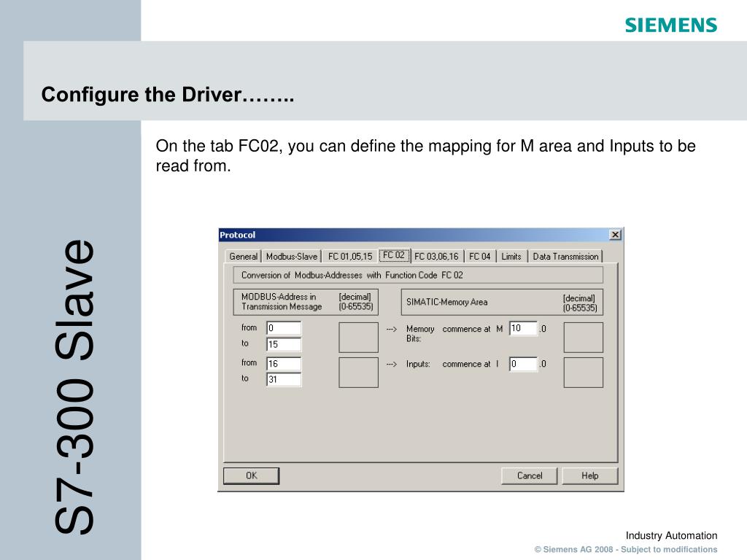Select the 'MODBUS-Address in Transmission Message' label
Image resolution: width=747 pixels, height=560 pixels.
pyautogui.click(x=282, y=301)
